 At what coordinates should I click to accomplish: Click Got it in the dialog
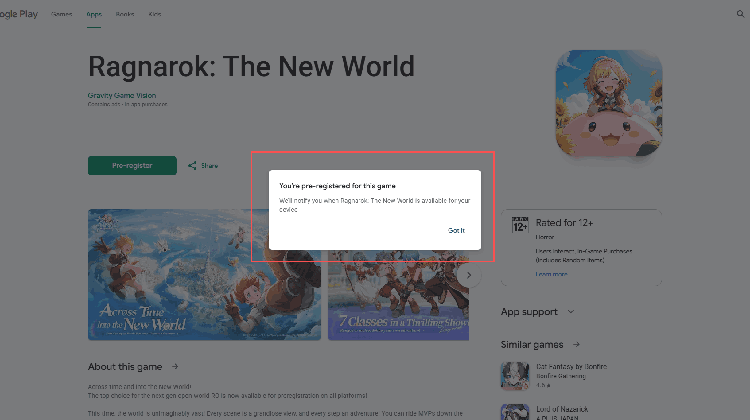pos(456,231)
